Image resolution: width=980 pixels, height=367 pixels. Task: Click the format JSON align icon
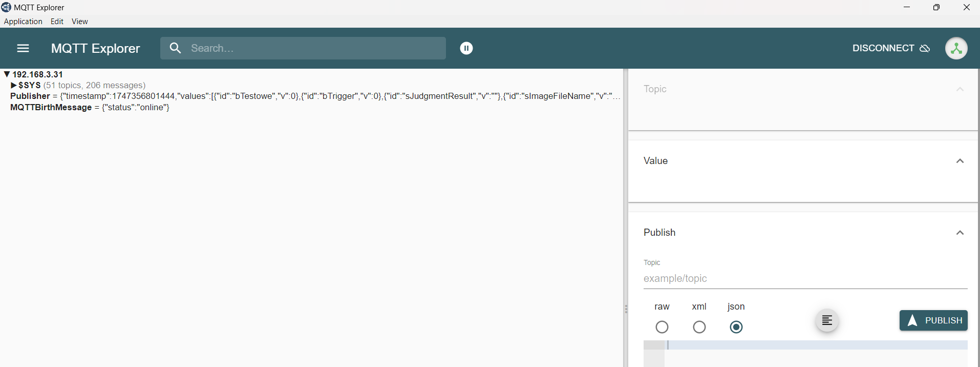(x=827, y=321)
